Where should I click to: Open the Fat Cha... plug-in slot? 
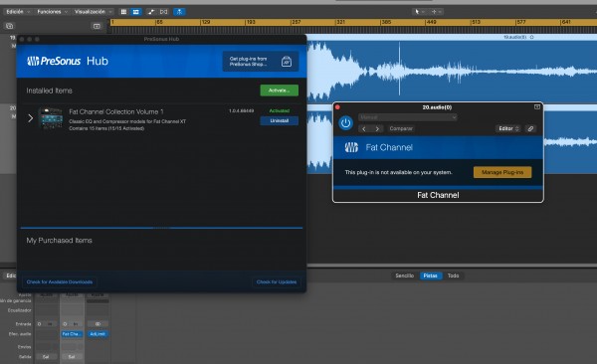[72, 334]
